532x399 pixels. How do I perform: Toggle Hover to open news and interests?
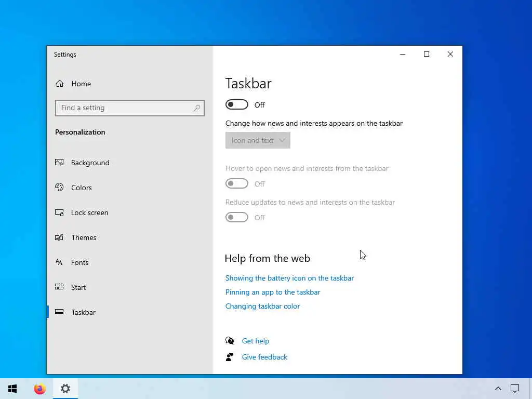(237, 183)
